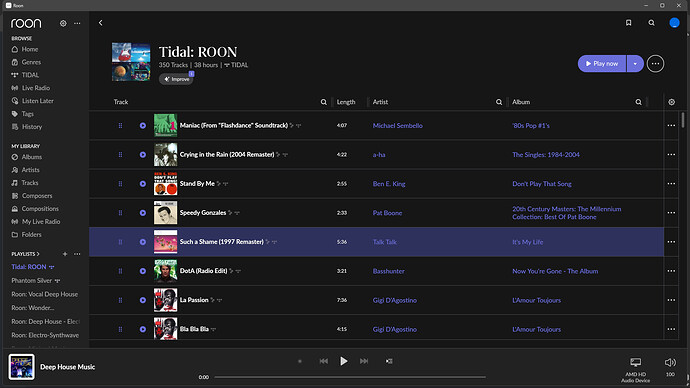This screenshot has height=388, width=690.
Task: Open queue icon next to skip controls
Action: pyautogui.click(x=389, y=361)
